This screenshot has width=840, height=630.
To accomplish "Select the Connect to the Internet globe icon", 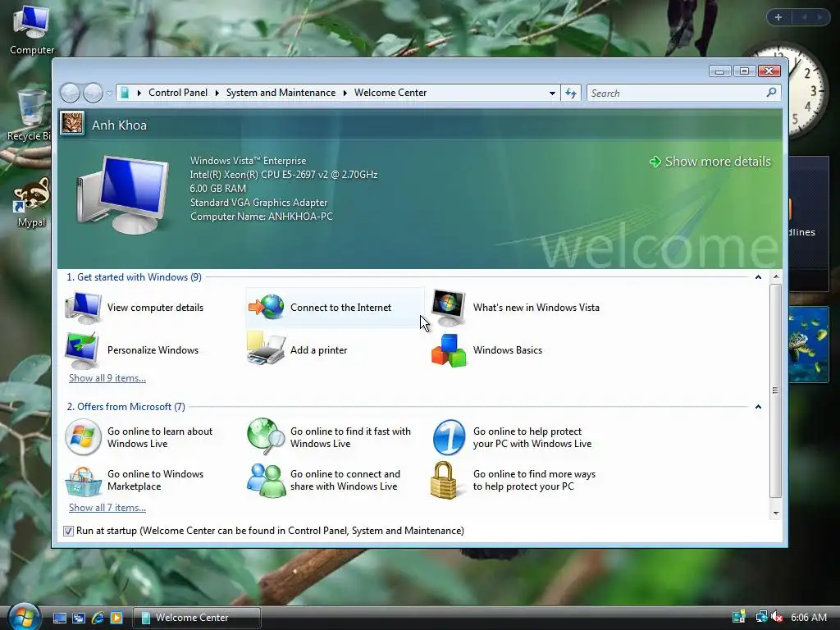I will pyautogui.click(x=267, y=307).
